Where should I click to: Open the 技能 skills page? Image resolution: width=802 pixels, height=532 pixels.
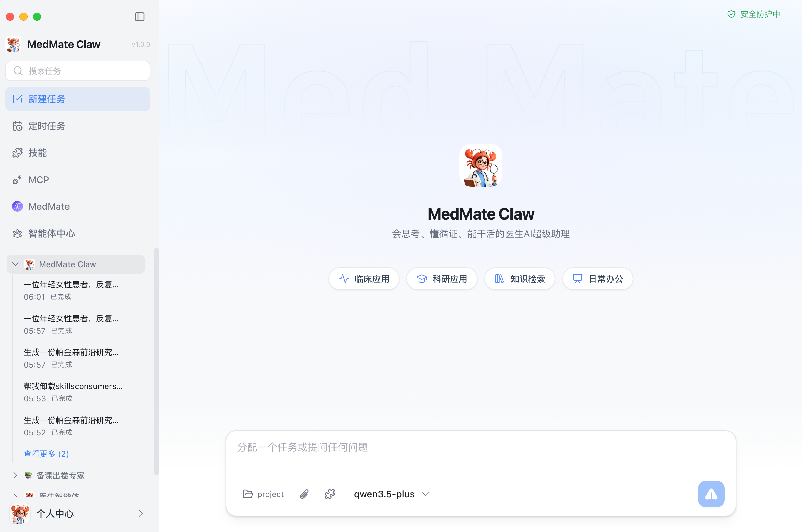click(x=37, y=153)
